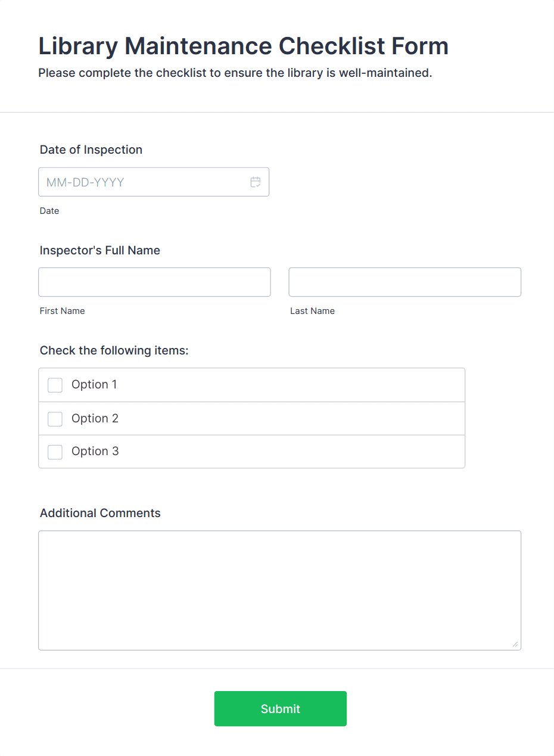Focus the Additional Comments text area
The width and height of the screenshot is (554, 756).
pos(280,590)
